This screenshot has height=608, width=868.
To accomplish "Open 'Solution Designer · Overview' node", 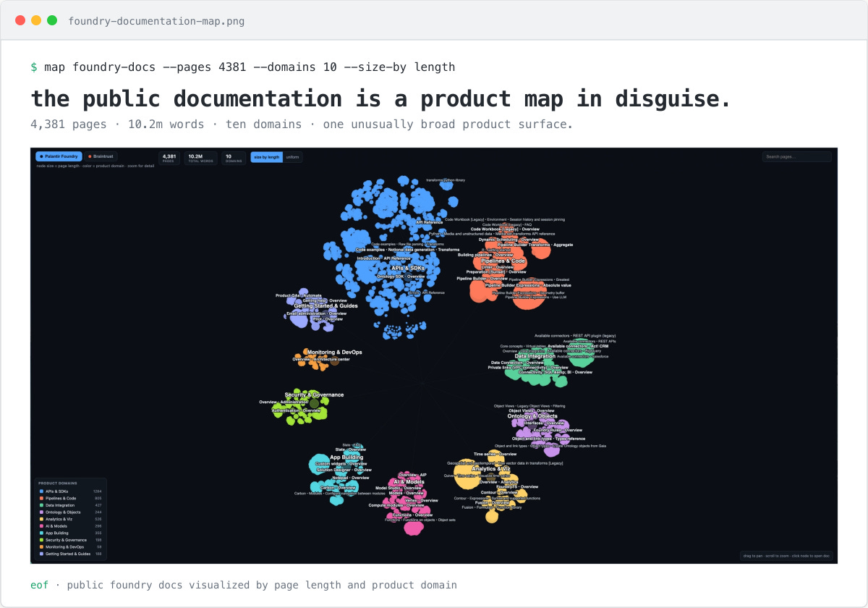I will [x=344, y=470].
